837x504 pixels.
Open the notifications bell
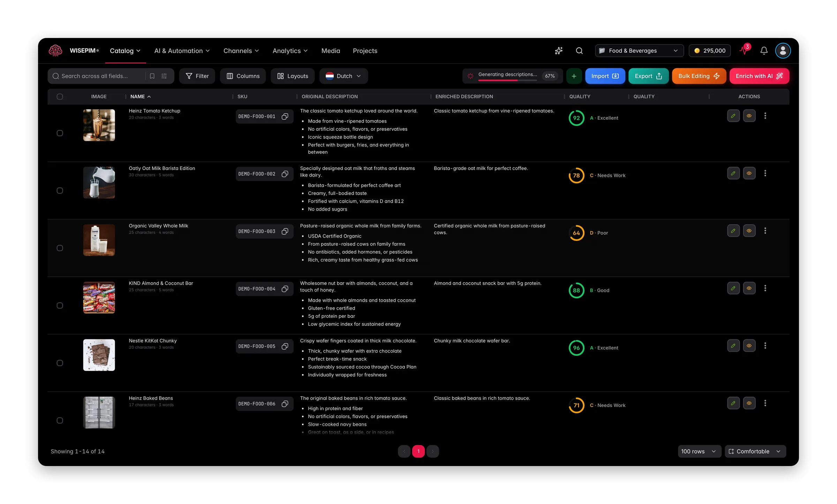click(764, 51)
